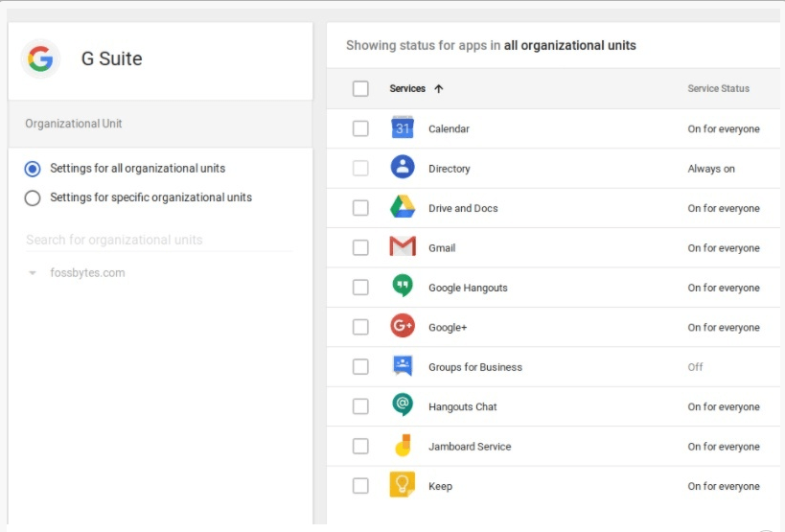The image size is (785, 532).
Task: Click Calendar's 'On for everyone' status
Action: pos(724,128)
